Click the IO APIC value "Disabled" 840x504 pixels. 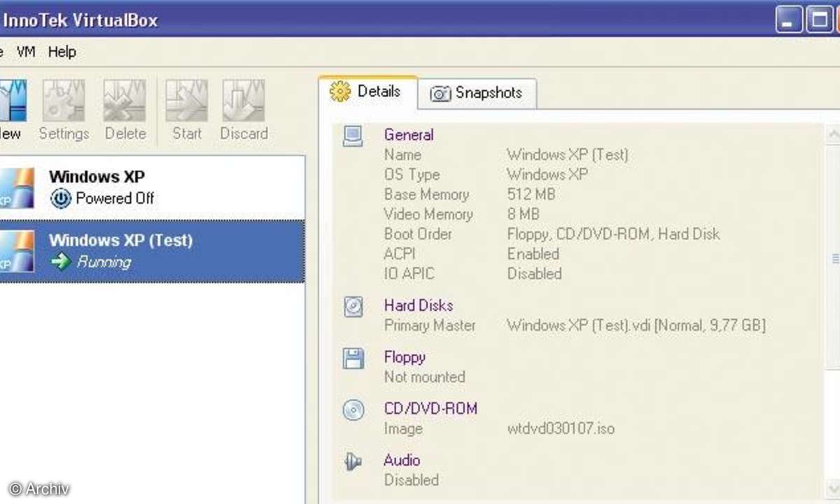(x=535, y=273)
